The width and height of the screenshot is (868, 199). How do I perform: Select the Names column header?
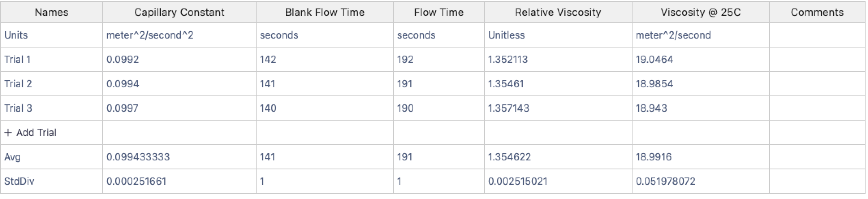coord(52,12)
